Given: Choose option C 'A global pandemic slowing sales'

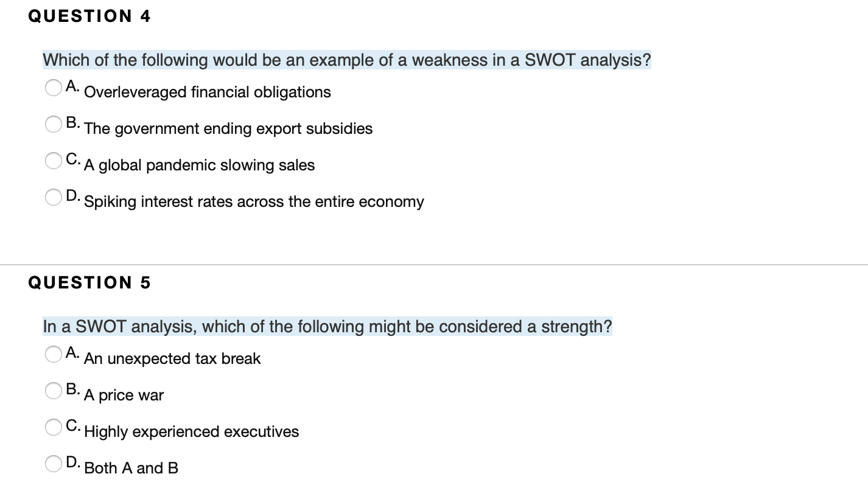Looking at the screenshot, I should [x=52, y=161].
